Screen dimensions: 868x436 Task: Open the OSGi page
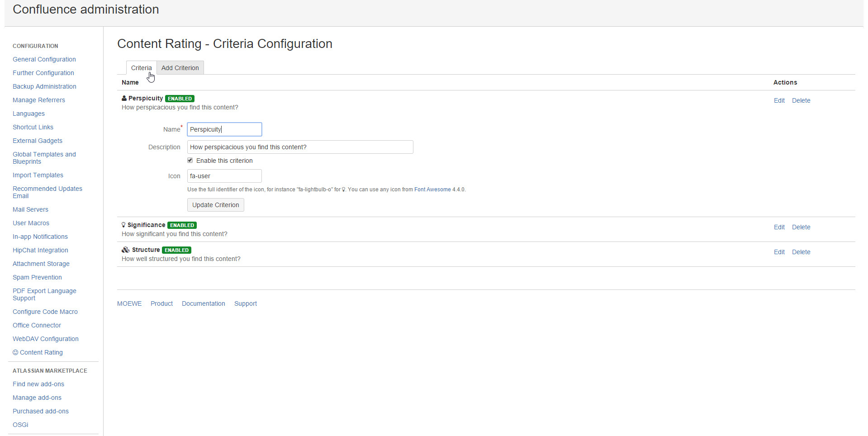[20, 425]
